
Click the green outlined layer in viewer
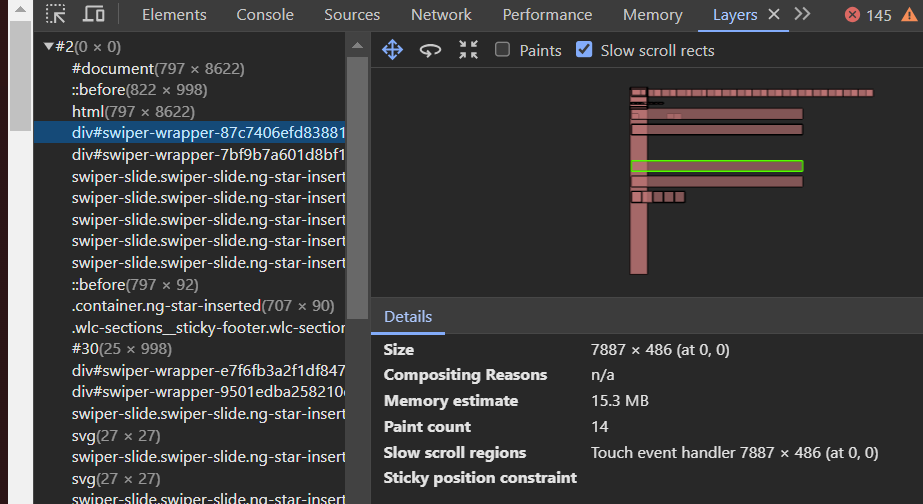pos(716,166)
